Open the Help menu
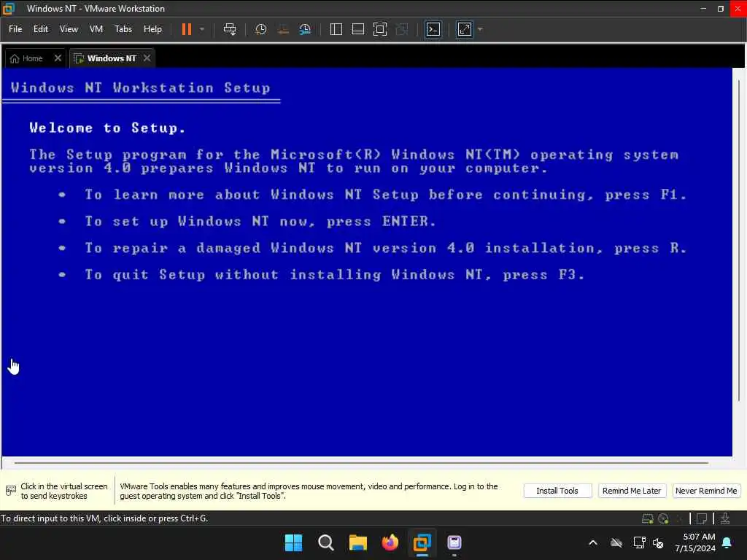This screenshot has height=560, width=747. tap(152, 29)
